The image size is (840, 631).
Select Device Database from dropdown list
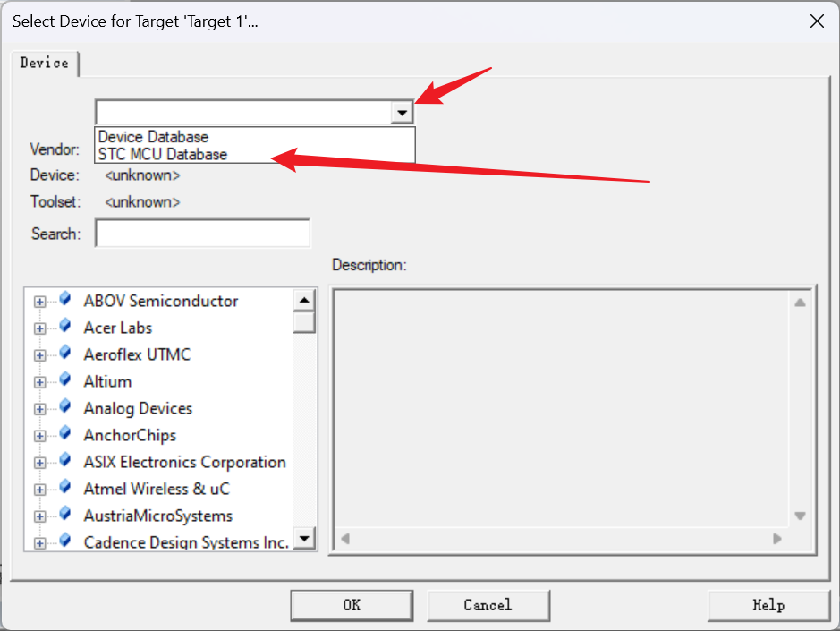[256, 137]
